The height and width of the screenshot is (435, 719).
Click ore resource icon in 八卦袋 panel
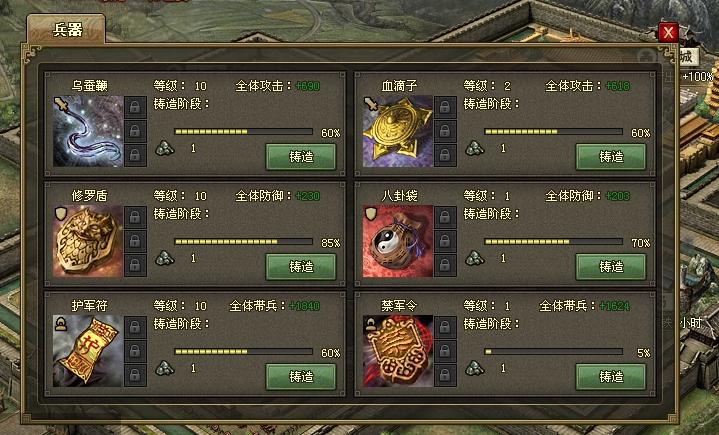475,258
